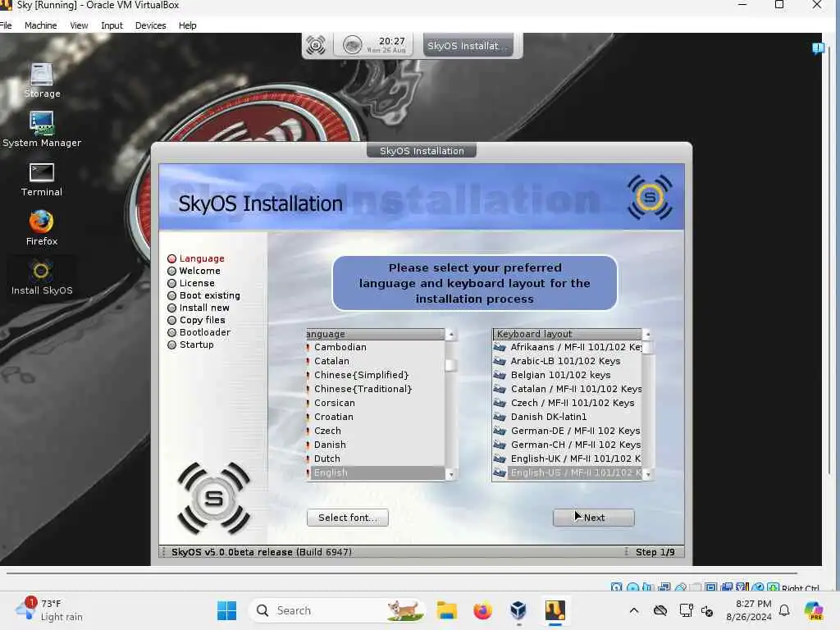This screenshot has width=840, height=630.
Task: Select the Copy files step radio button
Action: [x=172, y=321]
